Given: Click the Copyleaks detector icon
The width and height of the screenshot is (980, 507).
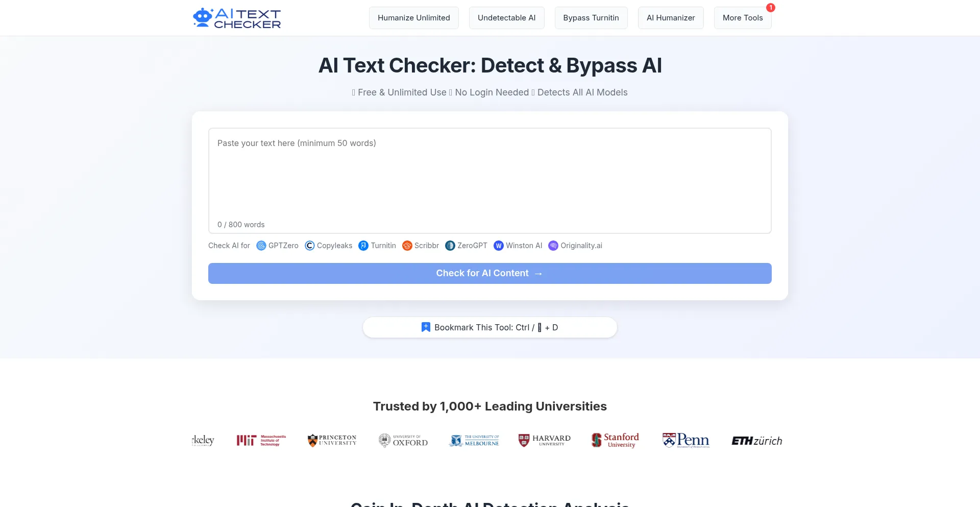Looking at the screenshot, I should coord(310,246).
